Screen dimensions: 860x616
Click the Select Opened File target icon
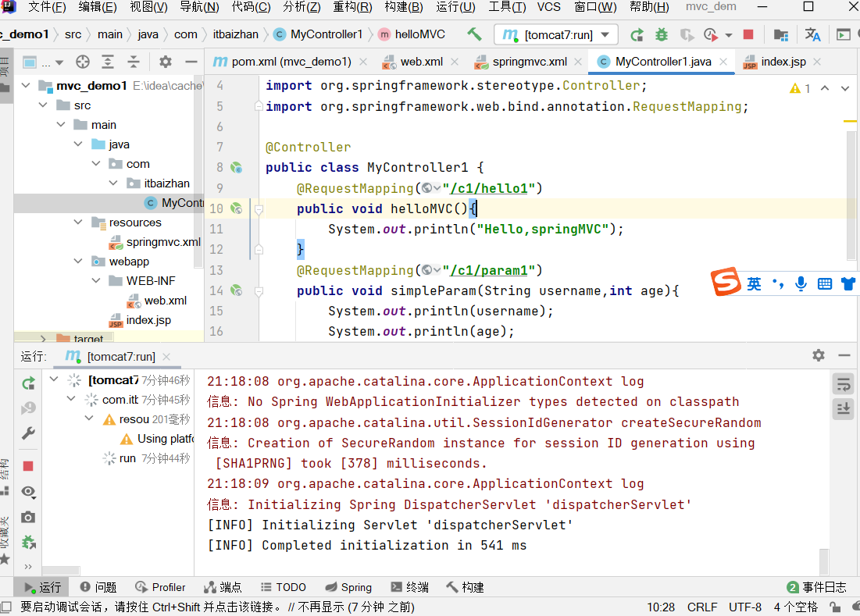pos(83,62)
